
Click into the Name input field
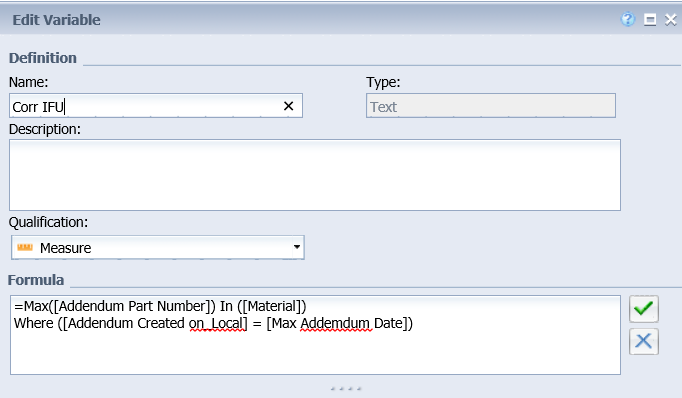point(156,106)
